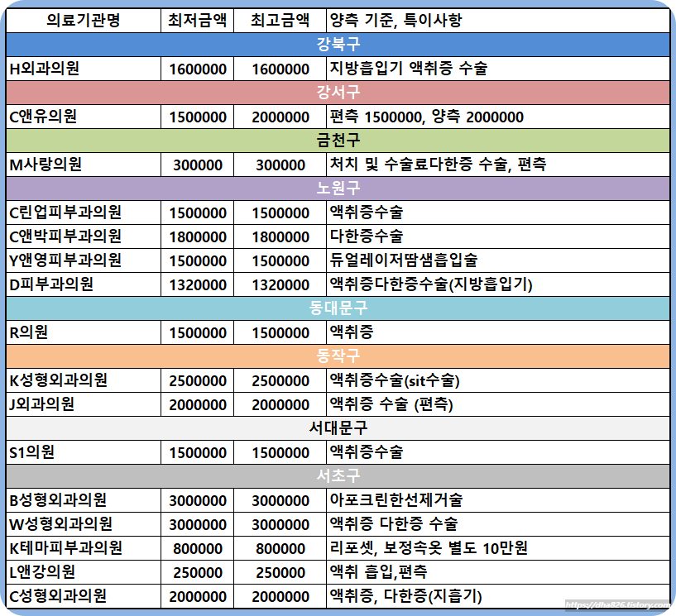Click C앤유의원 maximum price 2000000

[x=280, y=117]
